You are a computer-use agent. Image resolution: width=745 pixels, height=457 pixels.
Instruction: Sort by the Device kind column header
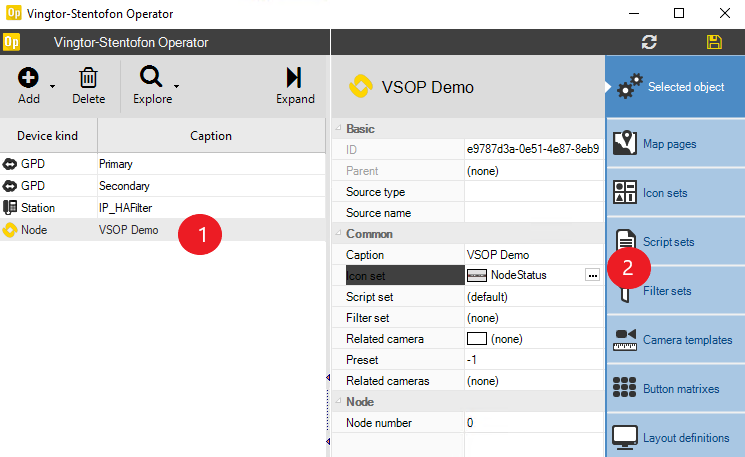click(x=48, y=136)
